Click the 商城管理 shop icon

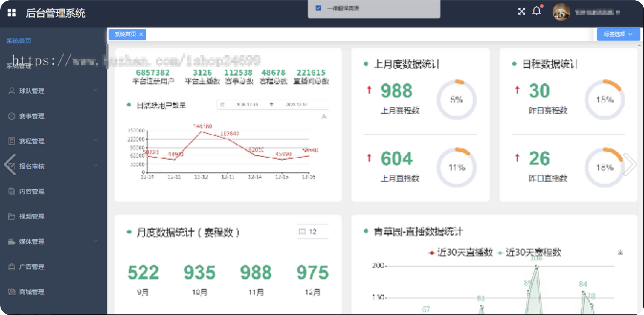11,292
